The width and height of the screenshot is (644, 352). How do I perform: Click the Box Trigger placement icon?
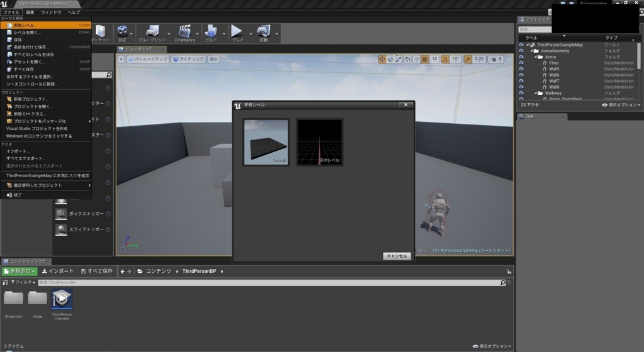click(61, 214)
